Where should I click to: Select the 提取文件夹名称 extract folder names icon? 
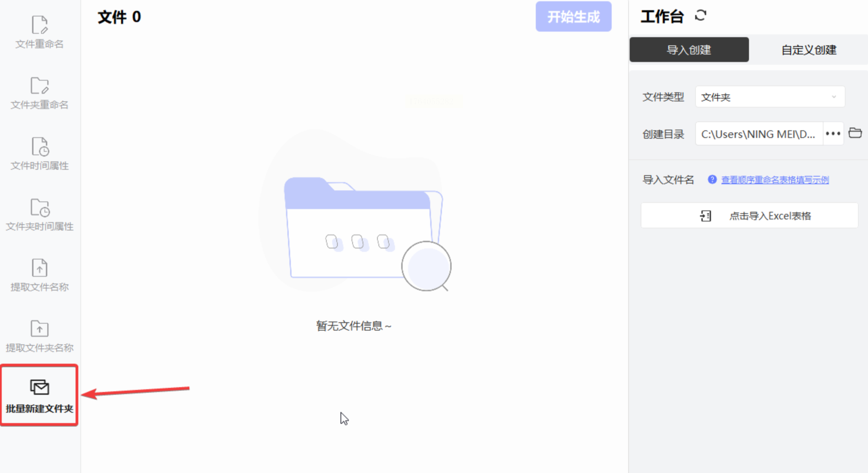[x=39, y=329]
